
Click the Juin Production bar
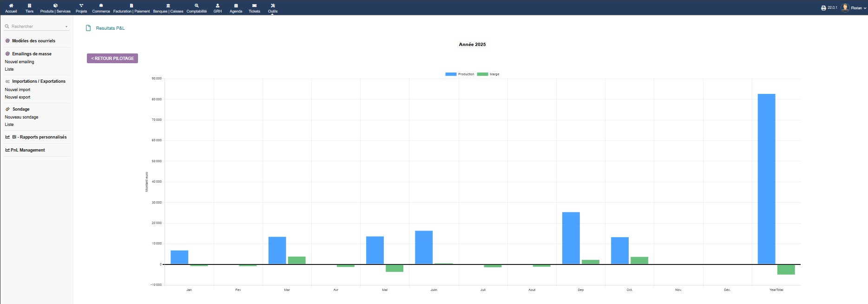tap(424, 248)
